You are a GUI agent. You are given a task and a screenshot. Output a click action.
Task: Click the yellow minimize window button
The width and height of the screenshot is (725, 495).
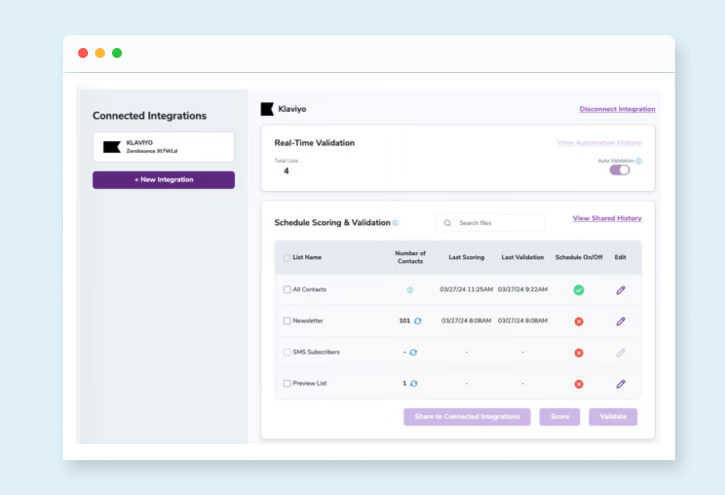coord(100,53)
